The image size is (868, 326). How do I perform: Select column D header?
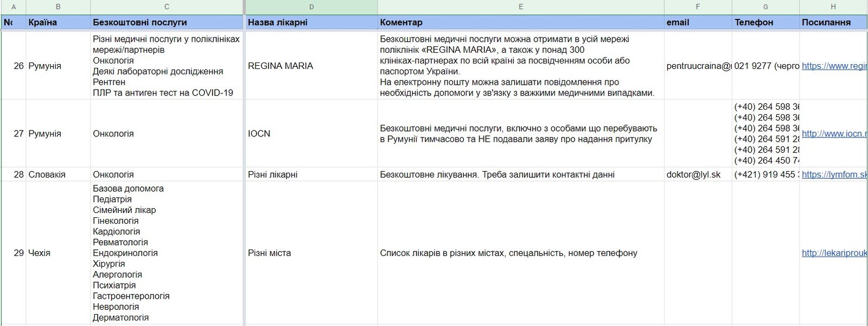[311, 7]
